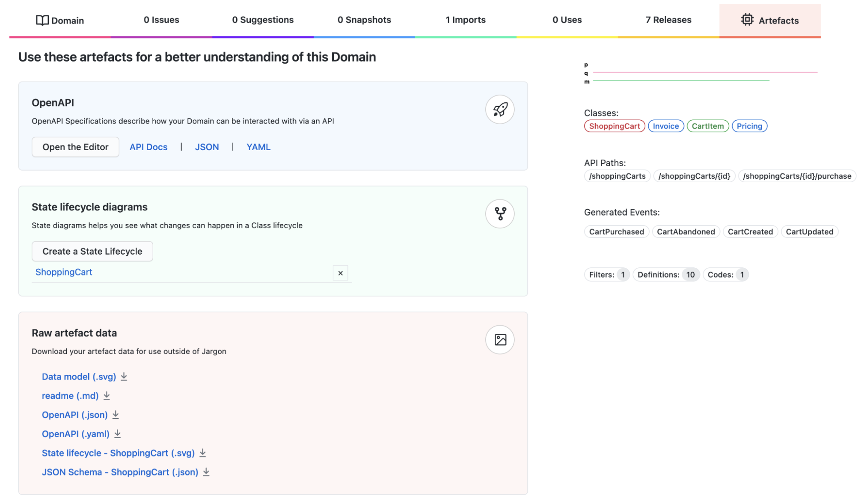Switch to the 7 Releases tab
Viewport: 861px width, 504px height.
pos(668,20)
